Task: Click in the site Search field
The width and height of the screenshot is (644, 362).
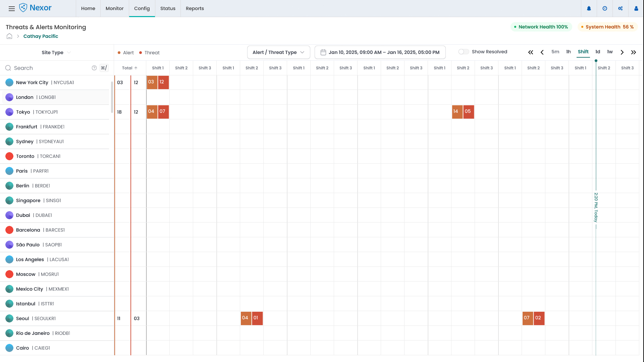Action: coord(50,68)
